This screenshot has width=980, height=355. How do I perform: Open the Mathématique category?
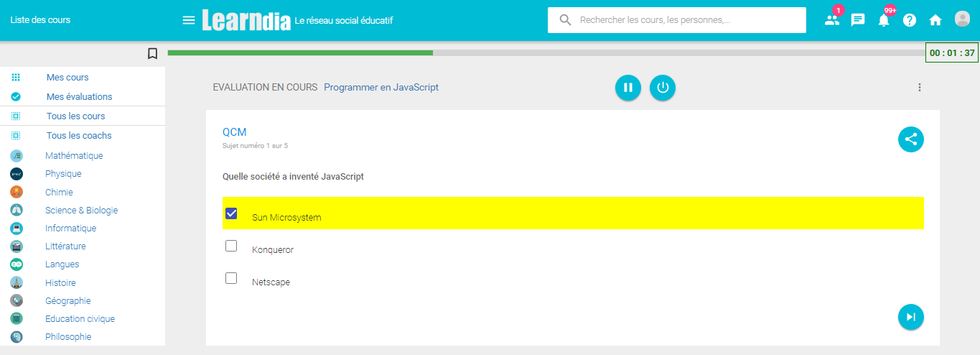(74, 156)
